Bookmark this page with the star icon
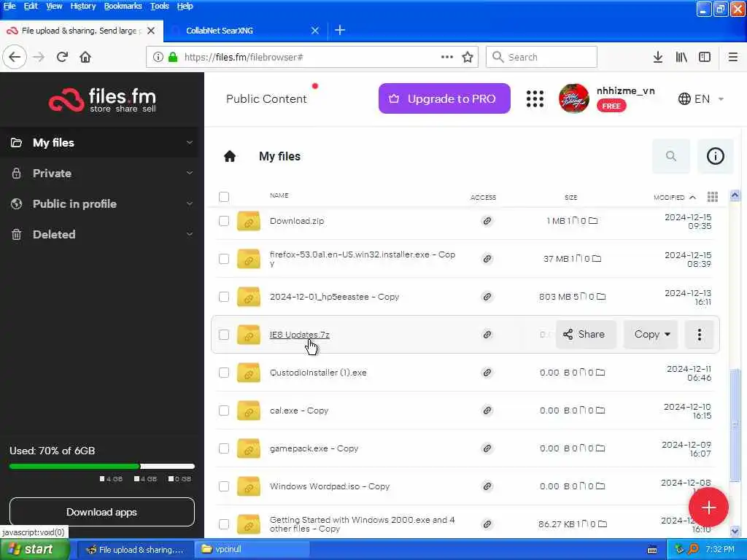Image resolution: width=747 pixels, height=560 pixels. coord(468,57)
